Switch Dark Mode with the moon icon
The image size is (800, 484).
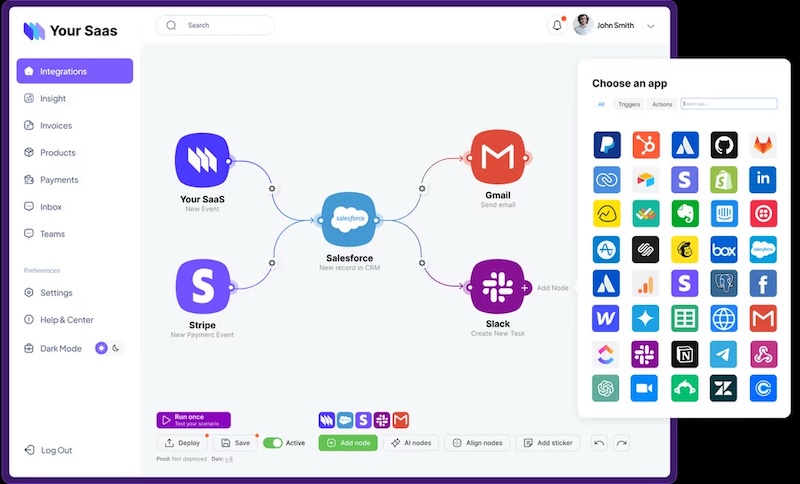click(x=116, y=348)
